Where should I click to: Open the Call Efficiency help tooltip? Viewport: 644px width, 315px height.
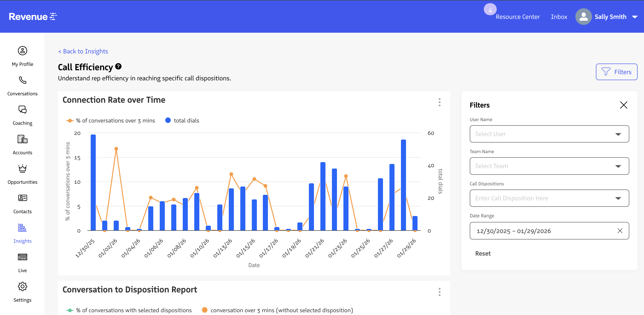click(118, 66)
